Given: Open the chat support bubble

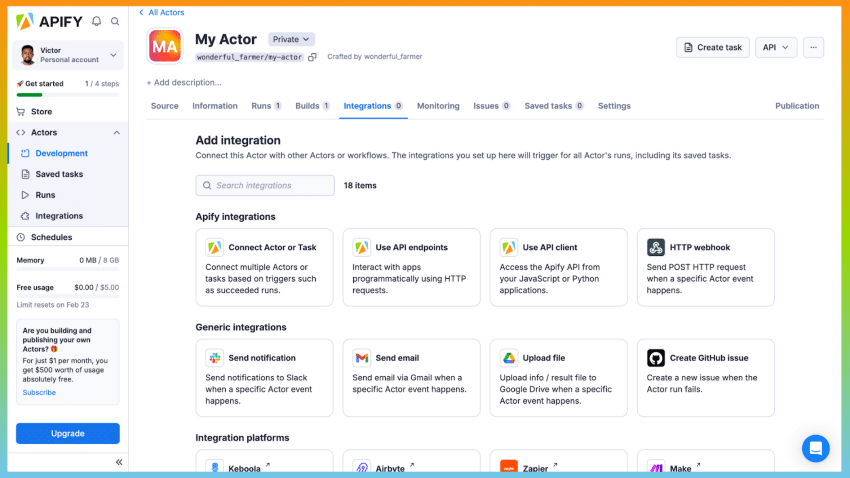Looking at the screenshot, I should point(815,448).
